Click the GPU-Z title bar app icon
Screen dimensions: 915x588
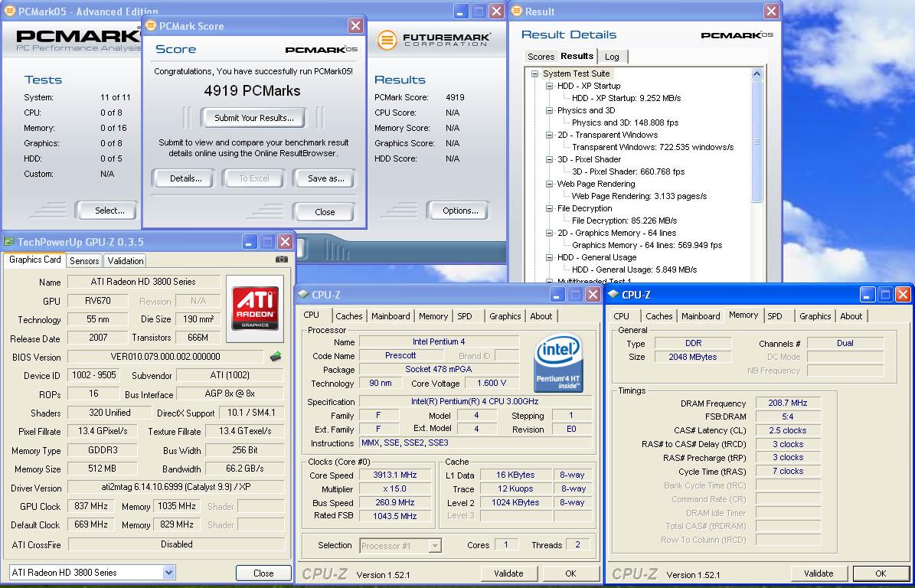8,241
